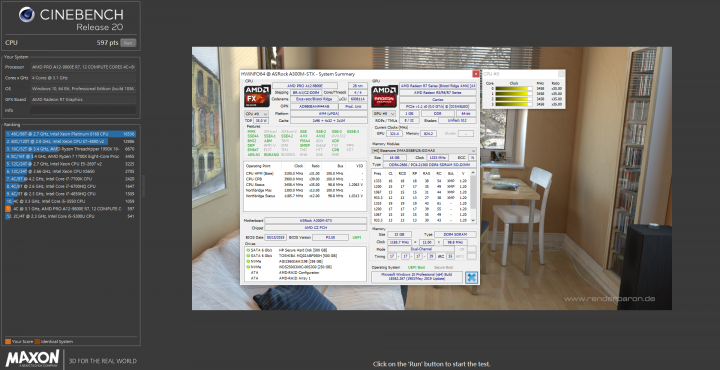
Task: Select the Core i5-5300U ranking row
Action: [70, 216]
